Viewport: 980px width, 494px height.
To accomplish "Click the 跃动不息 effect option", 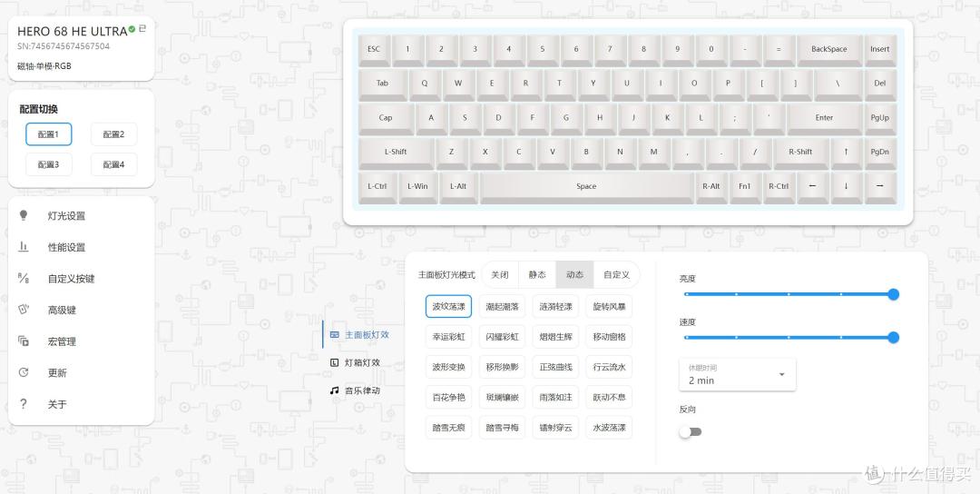I will point(610,397).
